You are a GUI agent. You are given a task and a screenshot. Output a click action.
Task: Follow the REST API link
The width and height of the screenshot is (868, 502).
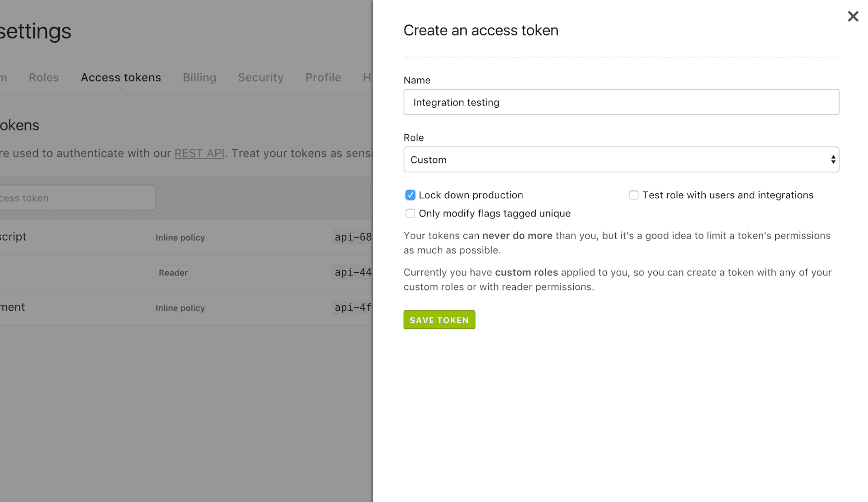[199, 153]
